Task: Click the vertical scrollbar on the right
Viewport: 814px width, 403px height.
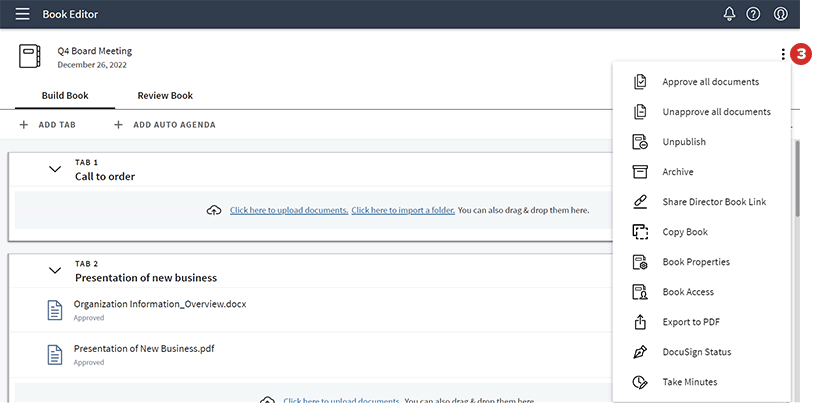Action: tap(797, 180)
